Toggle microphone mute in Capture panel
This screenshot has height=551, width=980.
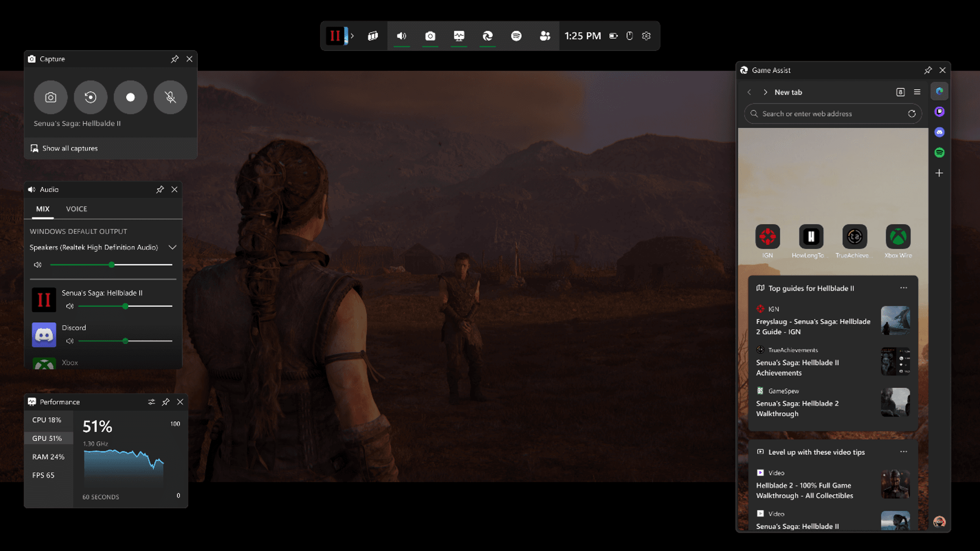click(x=170, y=97)
